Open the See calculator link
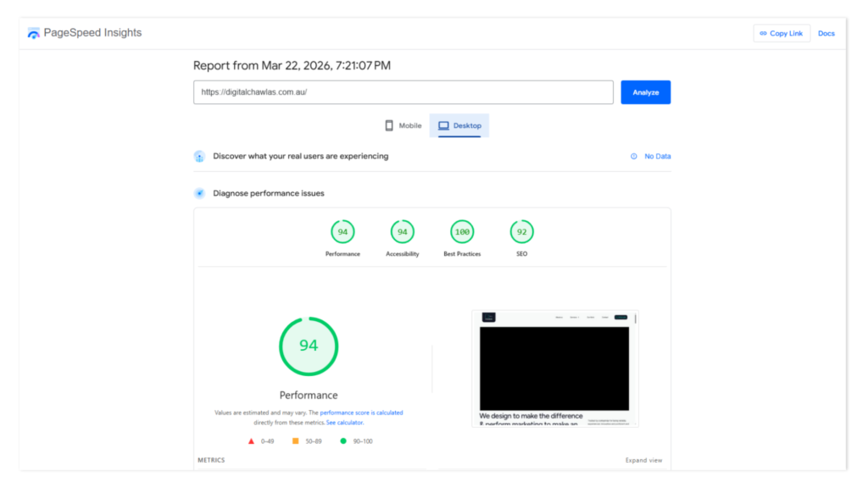This screenshot has width=868, height=488. tap(345, 422)
